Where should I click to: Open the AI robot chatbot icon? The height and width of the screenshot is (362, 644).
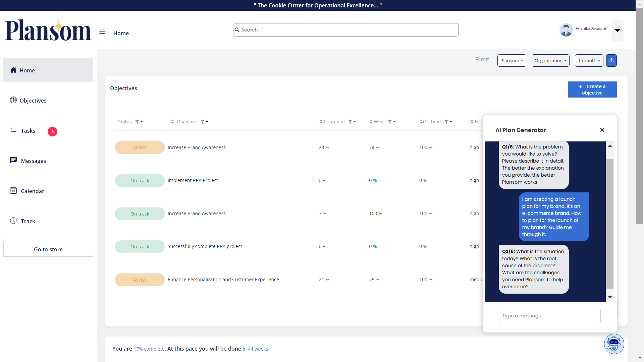tap(614, 344)
